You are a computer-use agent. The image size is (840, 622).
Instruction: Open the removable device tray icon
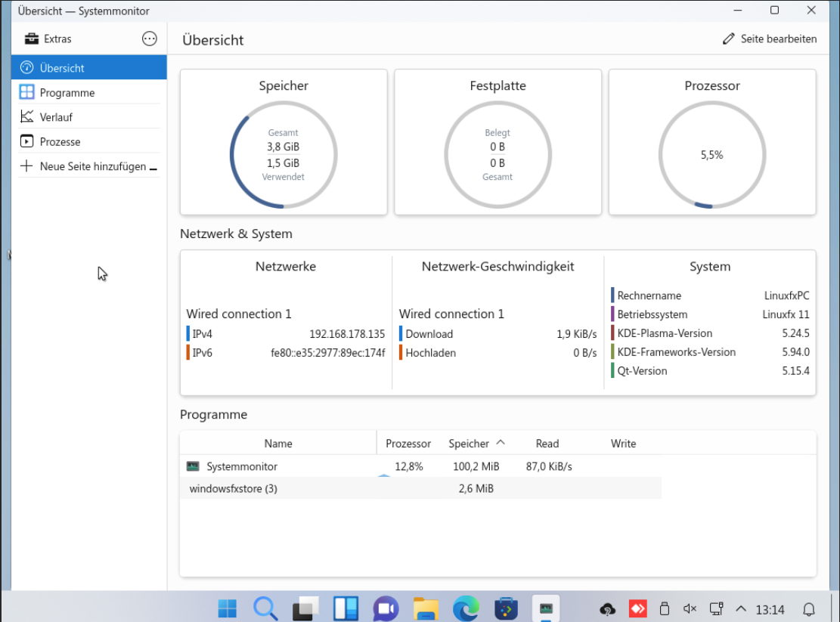pyautogui.click(x=665, y=608)
